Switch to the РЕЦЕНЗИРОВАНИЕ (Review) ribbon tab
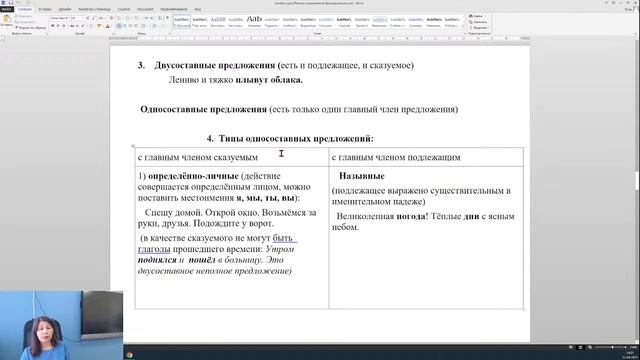 click(173, 9)
